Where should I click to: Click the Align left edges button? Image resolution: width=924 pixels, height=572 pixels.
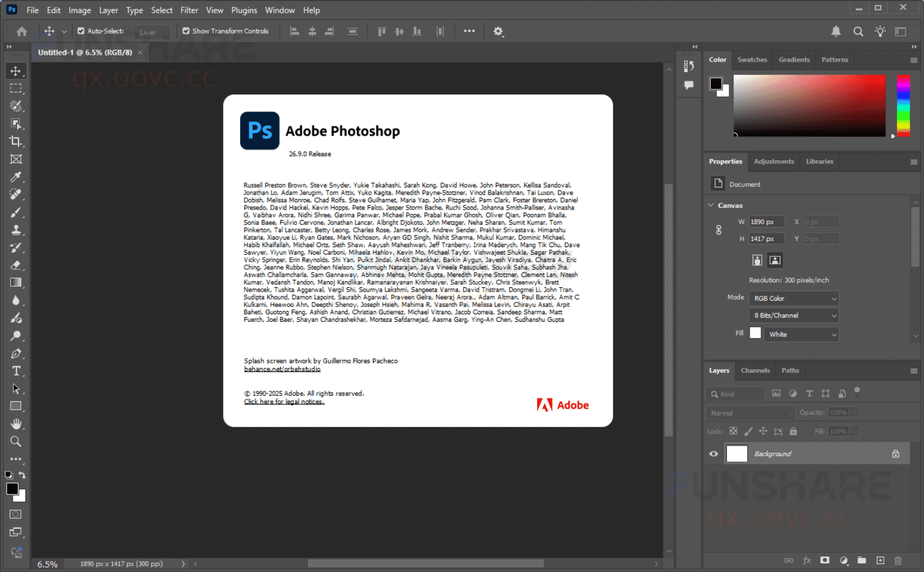coord(294,31)
